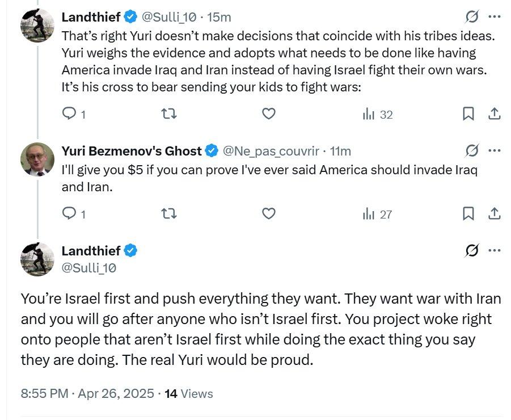Share Landthief's first tweet

494,114
